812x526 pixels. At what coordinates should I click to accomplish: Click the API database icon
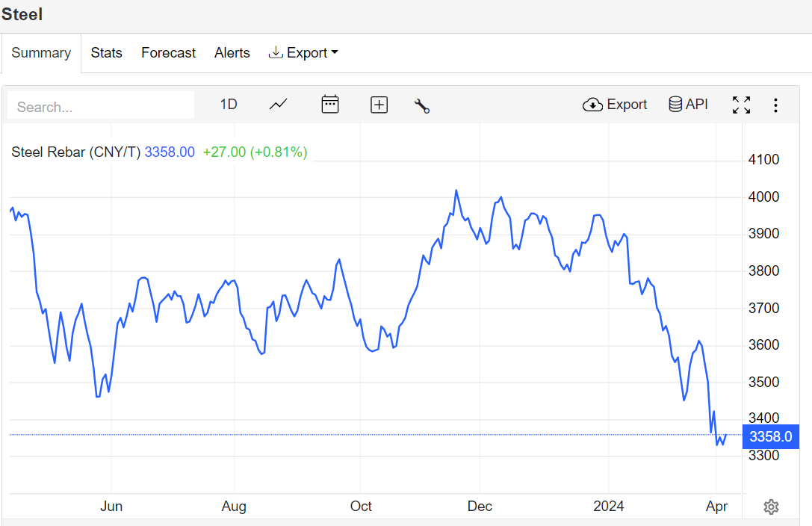688,105
